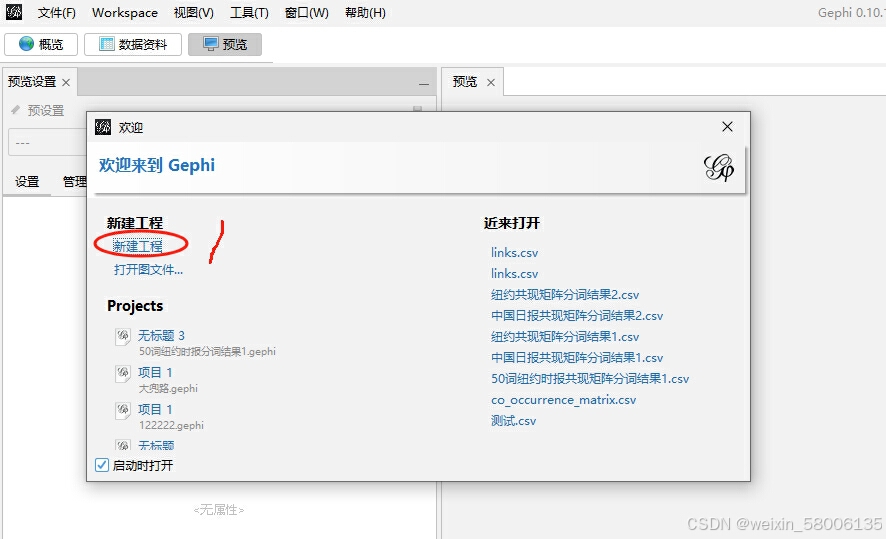This screenshot has height=539, width=886.
Task: Click the 打开图文件... link
Action: click(148, 270)
